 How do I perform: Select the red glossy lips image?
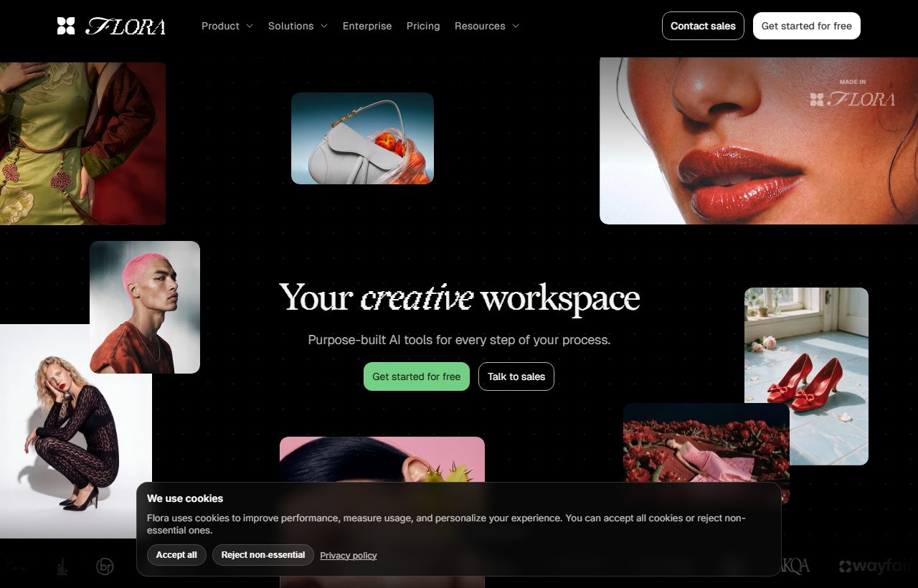(x=759, y=141)
